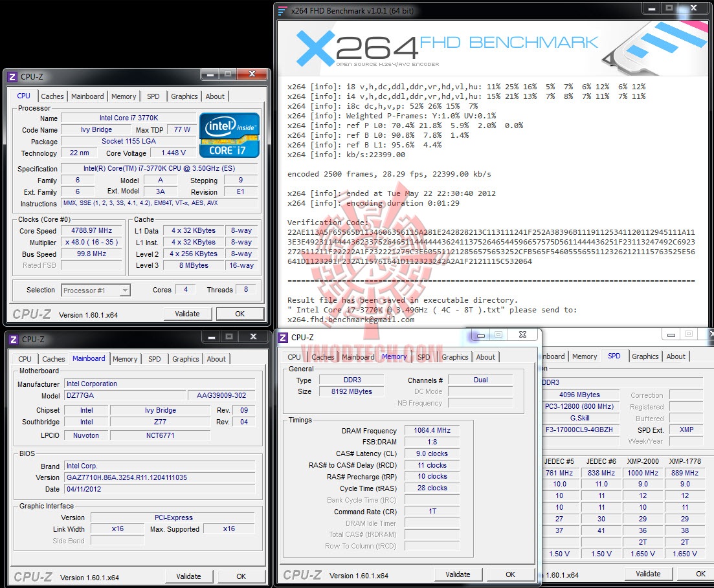
Task: Click the SPD part number F3-17000CL9-4GBZH
Action: [x=579, y=430]
